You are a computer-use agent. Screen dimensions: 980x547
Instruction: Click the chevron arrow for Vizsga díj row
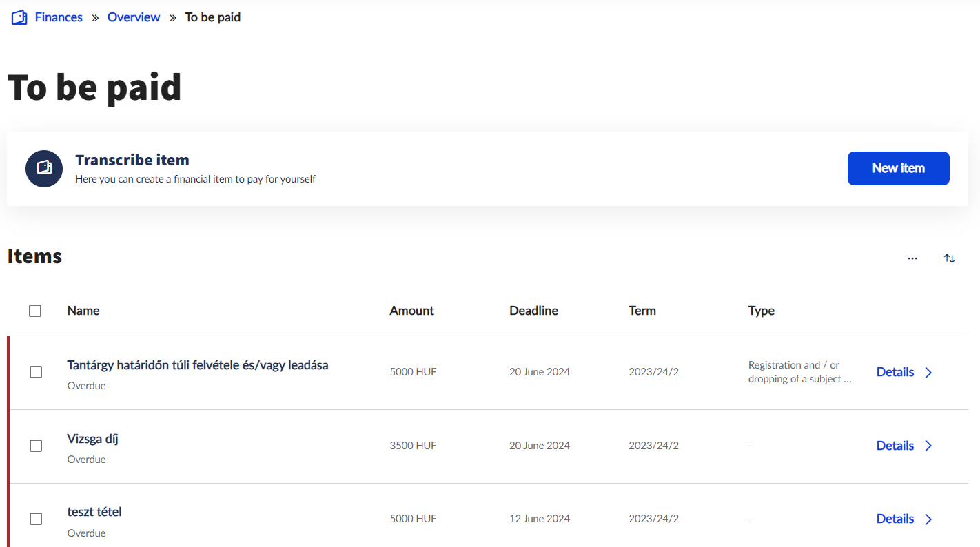tap(928, 446)
